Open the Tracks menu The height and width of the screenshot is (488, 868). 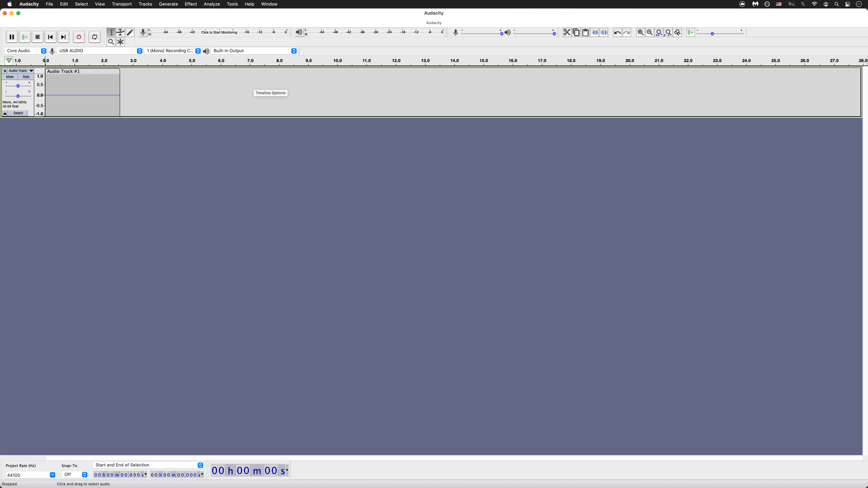click(x=145, y=4)
